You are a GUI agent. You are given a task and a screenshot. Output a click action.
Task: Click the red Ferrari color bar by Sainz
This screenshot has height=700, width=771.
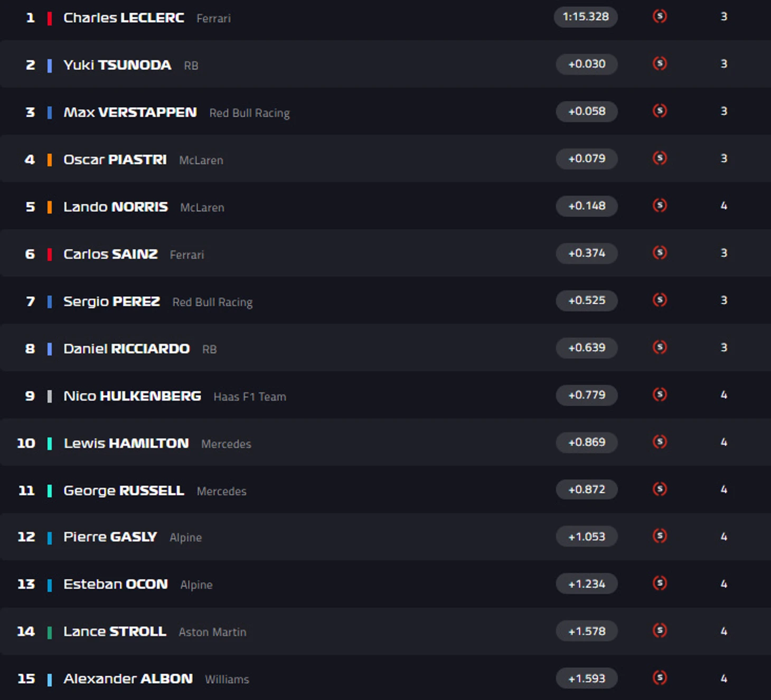point(50,254)
